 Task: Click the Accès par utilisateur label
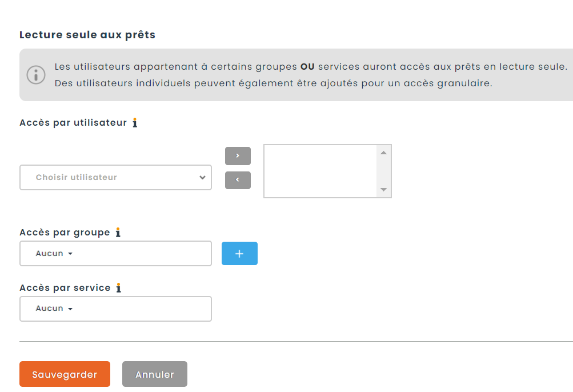click(x=73, y=123)
